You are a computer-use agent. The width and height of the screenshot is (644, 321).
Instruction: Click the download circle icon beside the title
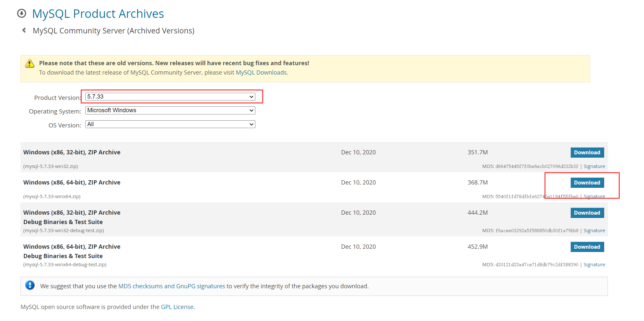22,13
